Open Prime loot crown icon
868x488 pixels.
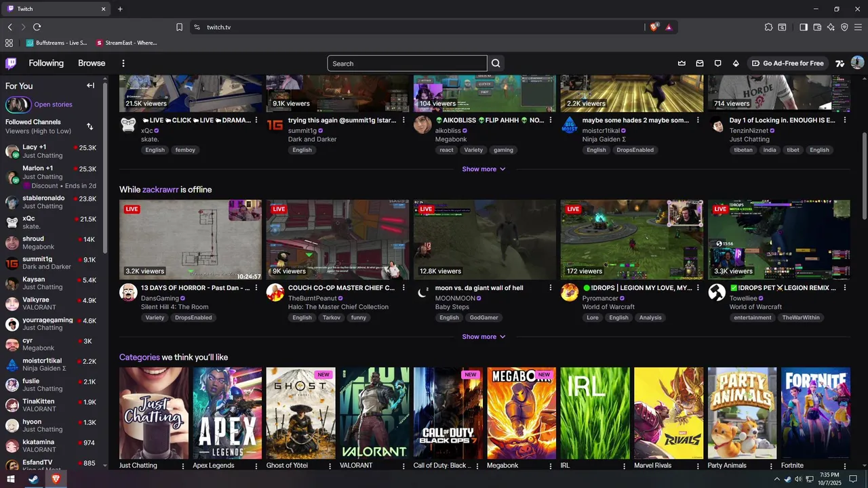tap(682, 63)
